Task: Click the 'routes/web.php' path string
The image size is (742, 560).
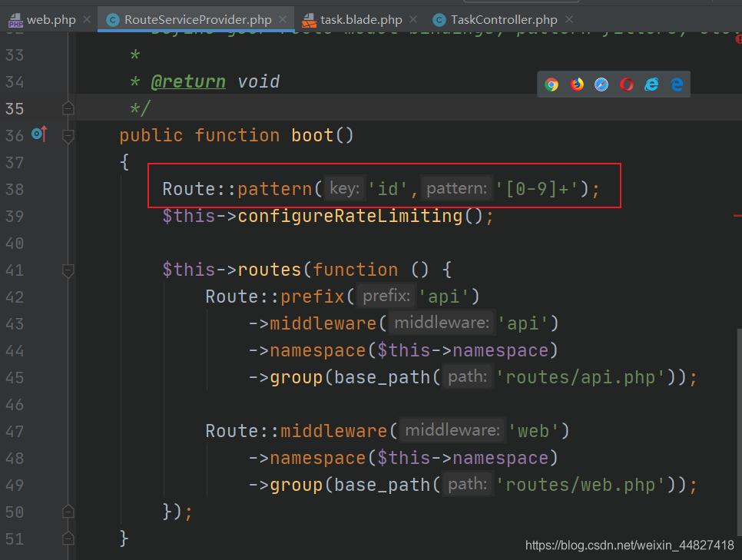Action: [x=580, y=485]
